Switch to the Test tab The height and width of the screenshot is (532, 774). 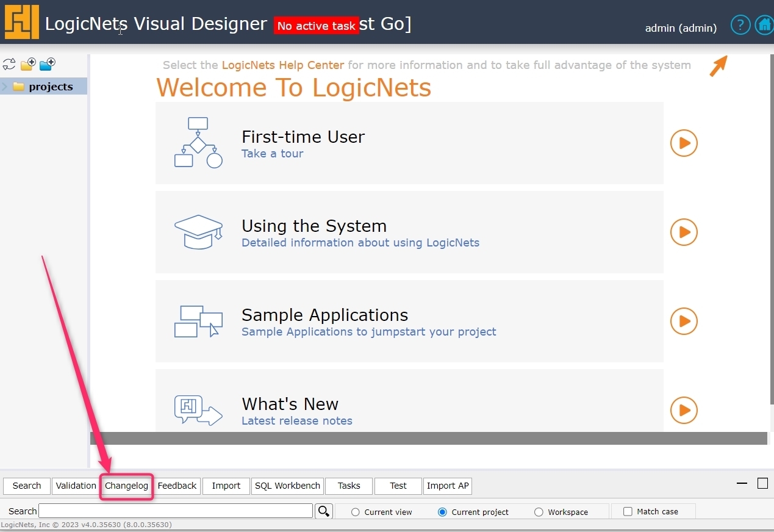[x=398, y=486]
